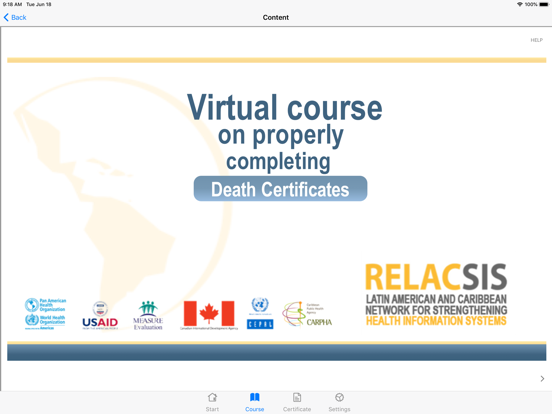Image resolution: width=552 pixels, height=414 pixels.
Task: Click the RELACSIS logo
Action: (x=436, y=294)
